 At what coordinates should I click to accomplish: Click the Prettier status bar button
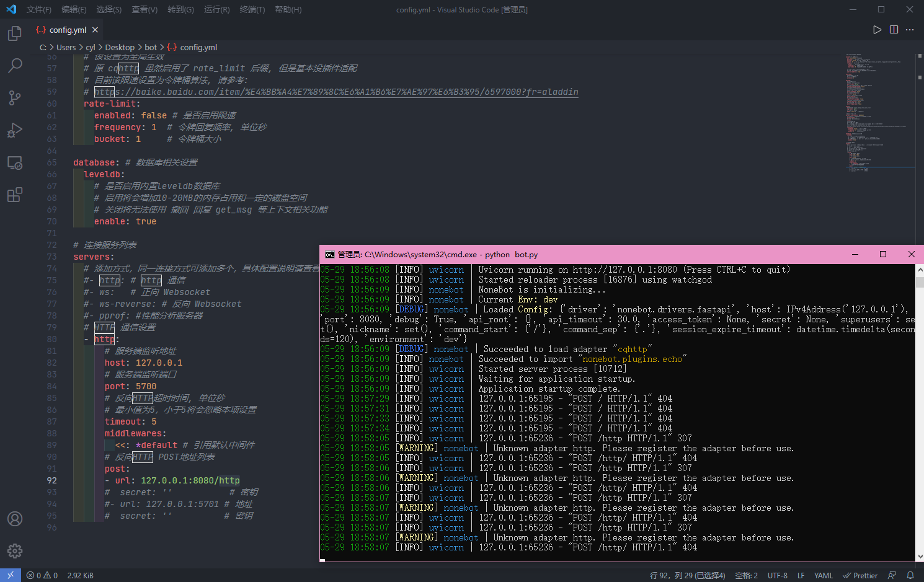860,575
